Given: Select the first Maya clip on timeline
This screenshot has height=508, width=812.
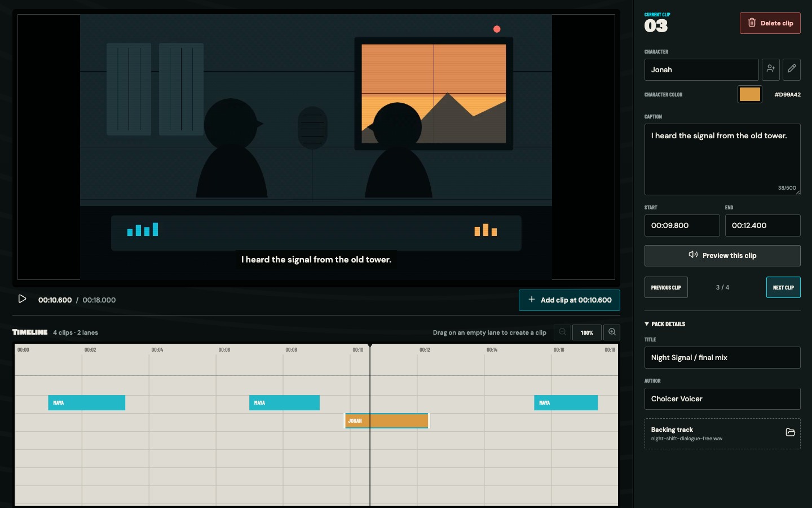Looking at the screenshot, I should (x=86, y=402).
